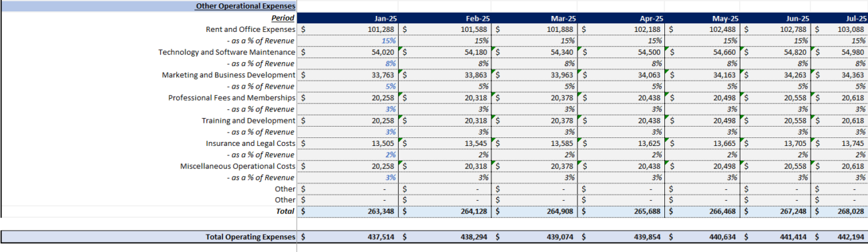Click Training and Development row label
868x252 pixels.
(x=248, y=120)
